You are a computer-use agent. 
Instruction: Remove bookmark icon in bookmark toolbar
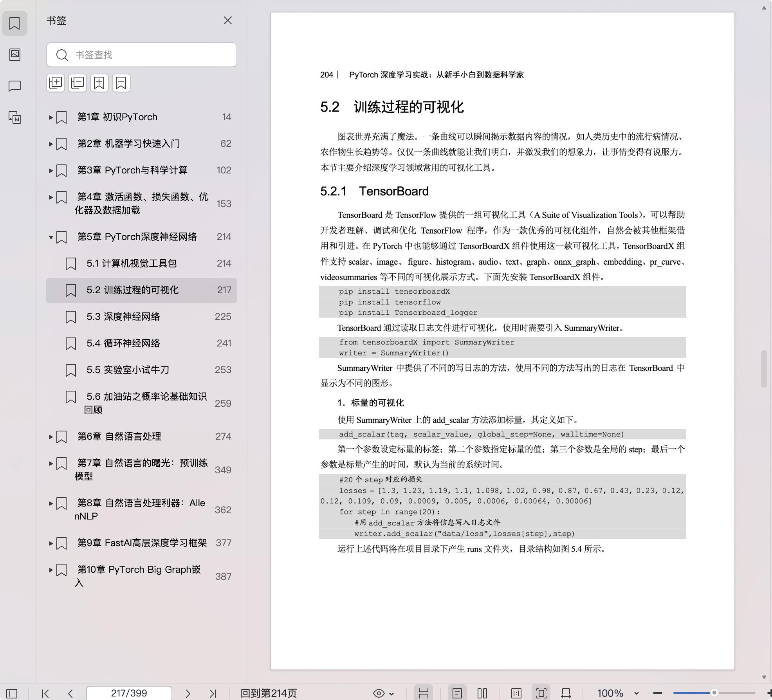pyautogui.click(x=121, y=83)
